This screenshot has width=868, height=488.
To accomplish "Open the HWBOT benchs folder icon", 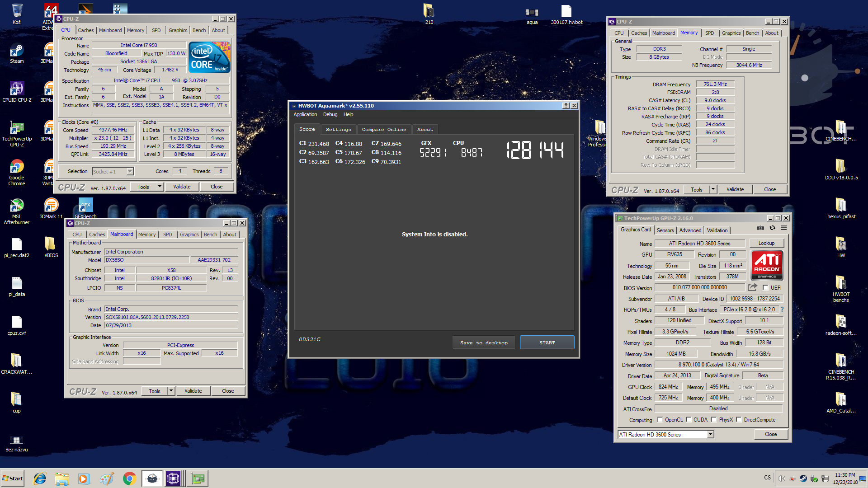I will click(x=841, y=289).
